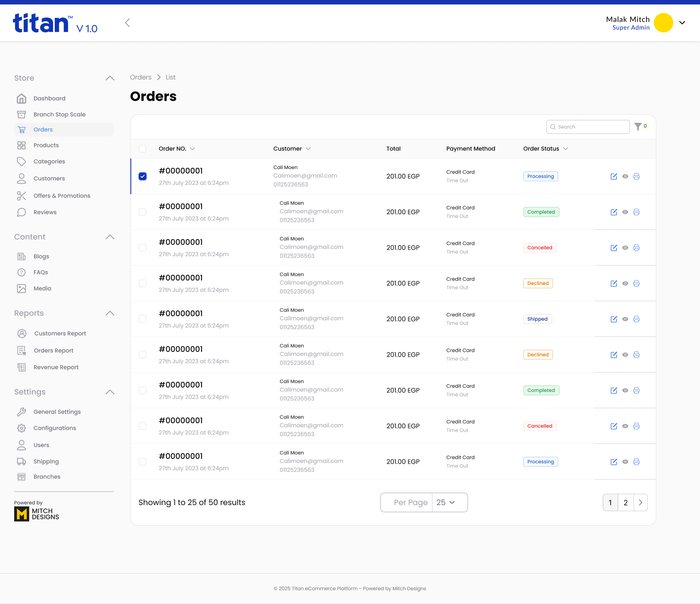Click the Media image icon

click(21, 289)
